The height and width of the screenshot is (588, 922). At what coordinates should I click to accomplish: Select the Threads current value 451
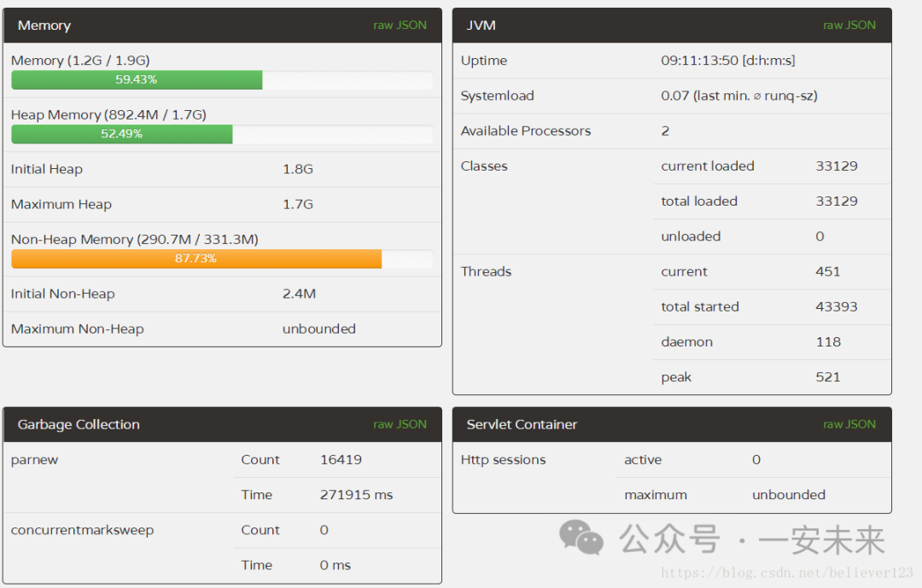click(x=828, y=271)
